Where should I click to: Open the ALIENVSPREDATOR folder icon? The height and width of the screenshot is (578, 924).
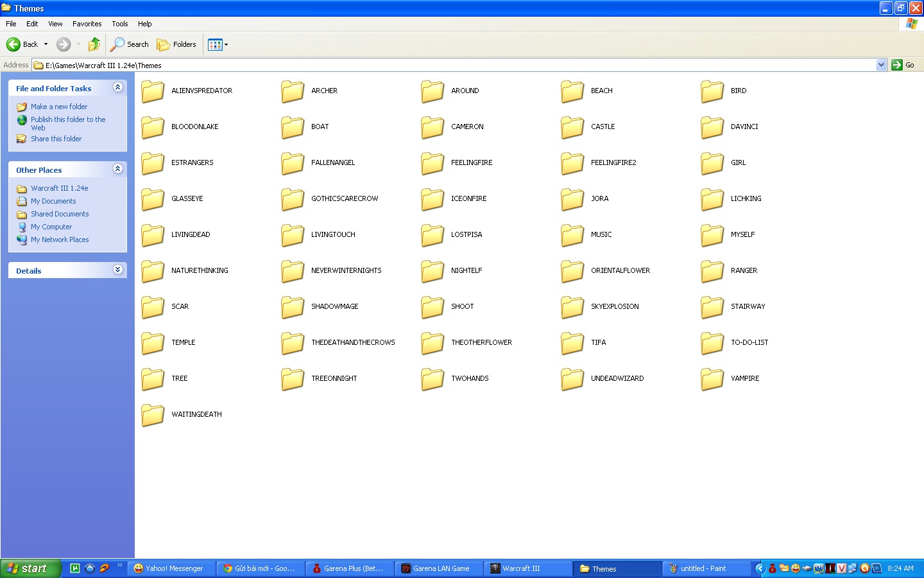pyautogui.click(x=153, y=91)
